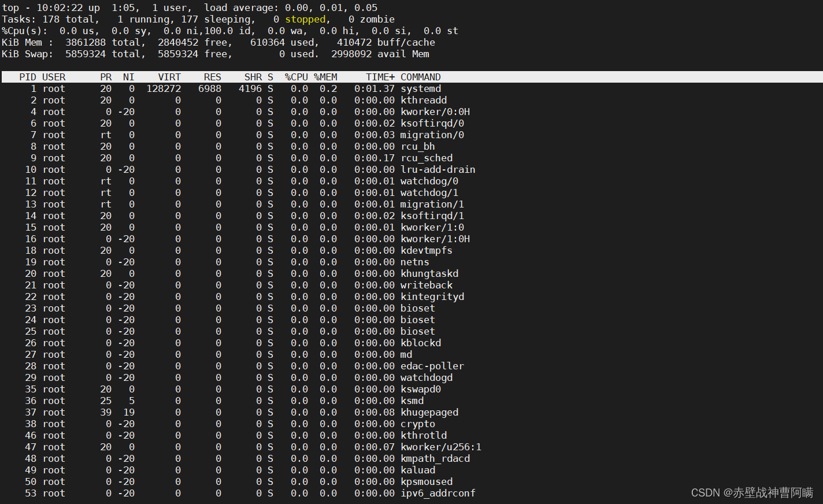Image resolution: width=823 pixels, height=504 pixels.
Task: Click the USER column header
Action: click(x=54, y=77)
